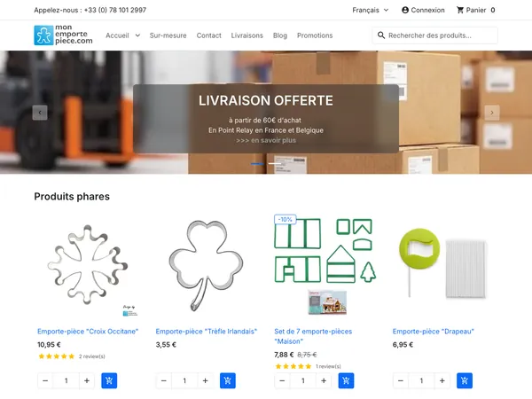532x399 pixels.
Task: Add Croix Occitane to cart
Action: click(x=109, y=380)
